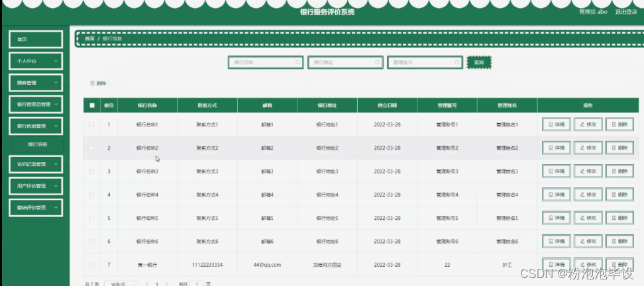
Task: Check the checkbox for row 银行名称2
Action: 91,148
